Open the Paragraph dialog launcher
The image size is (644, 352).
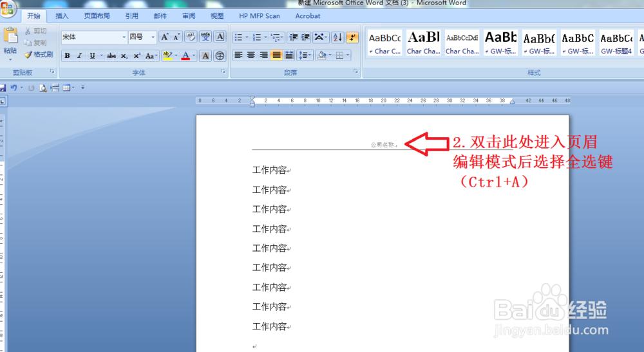355,71
